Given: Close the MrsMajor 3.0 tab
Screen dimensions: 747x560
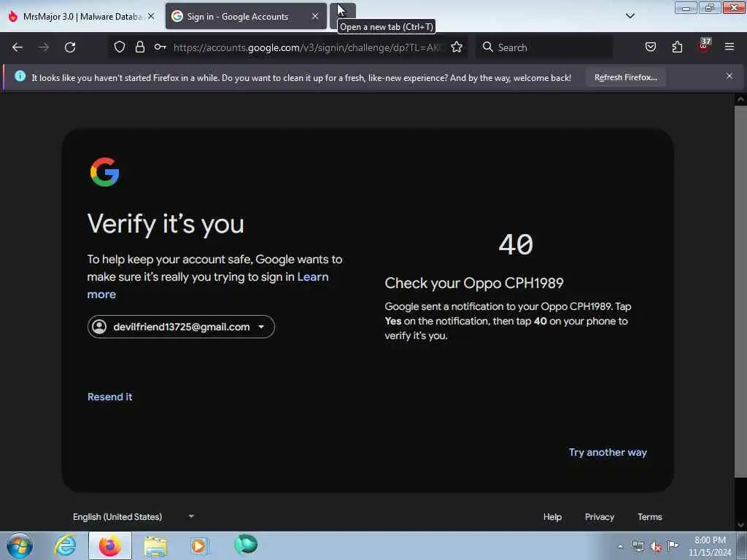Looking at the screenshot, I should (151, 16).
